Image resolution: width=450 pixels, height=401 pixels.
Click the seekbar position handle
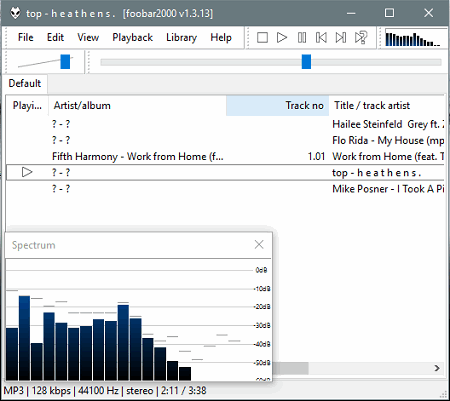306,62
